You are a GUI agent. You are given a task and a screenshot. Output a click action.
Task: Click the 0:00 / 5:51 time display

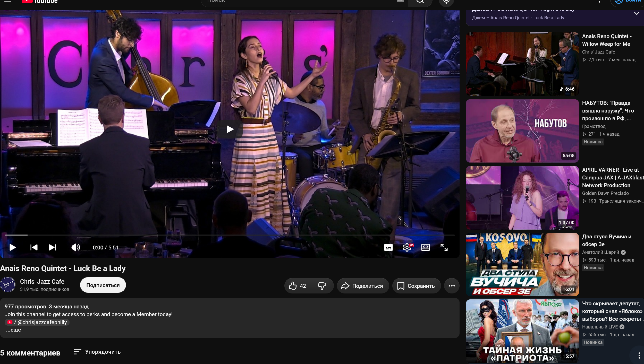(105, 248)
